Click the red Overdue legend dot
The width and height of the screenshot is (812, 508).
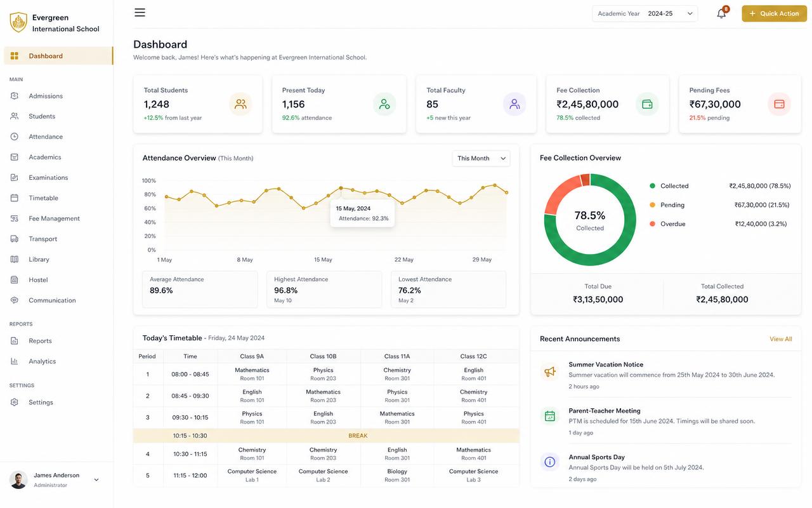[652, 224]
